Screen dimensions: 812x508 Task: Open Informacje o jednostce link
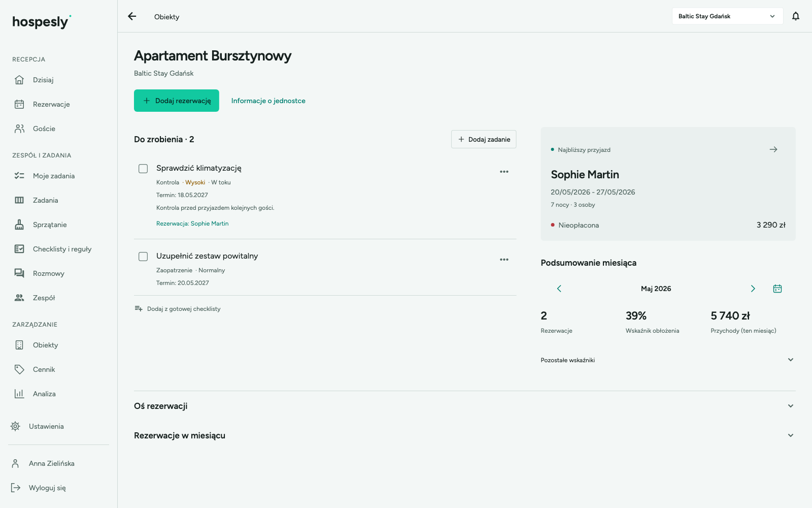coord(268,101)
